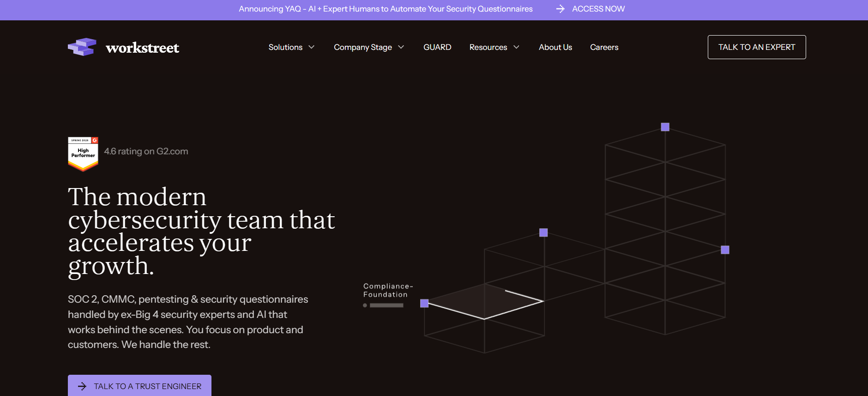Click the "4.6 rating on G2.com" text
The width and height of the screenshot is (868, 396).
(146, 151)
